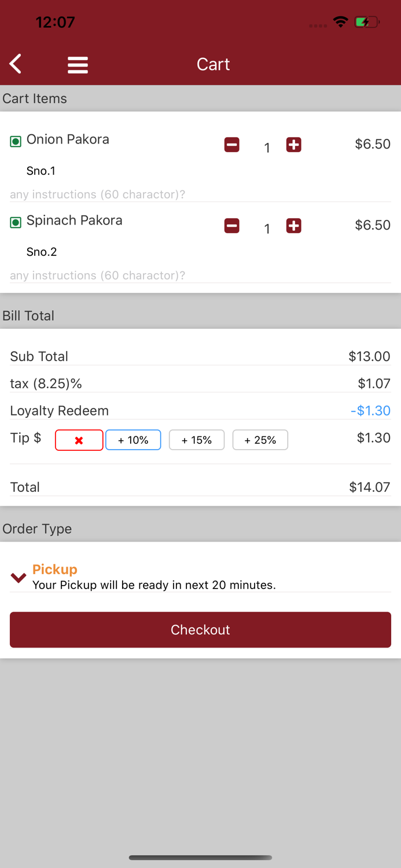Tap the vegetarian icon beside Onion Pakora
Image resolution: width=401 pixels, height=868 pixels.
pyautogui.click(x=16, y=141)
